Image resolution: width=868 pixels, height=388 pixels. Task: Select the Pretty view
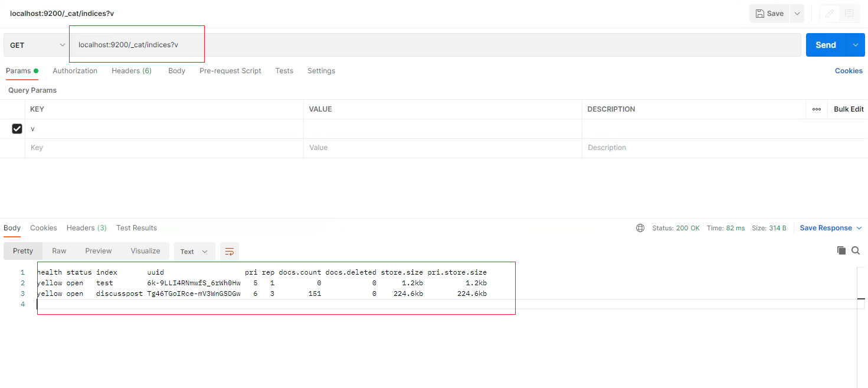click(x=23, y=251)
